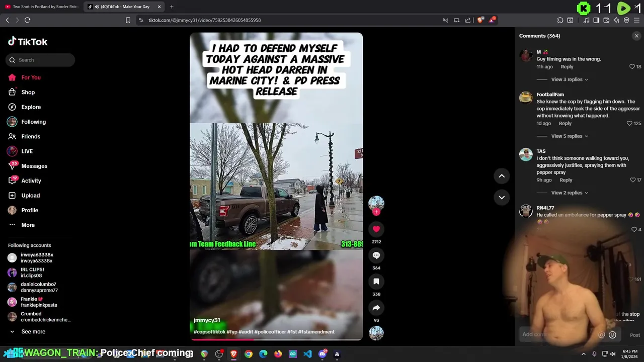Post the comment
The height and width of the screenshot is (362, 644).
(635, 335)
